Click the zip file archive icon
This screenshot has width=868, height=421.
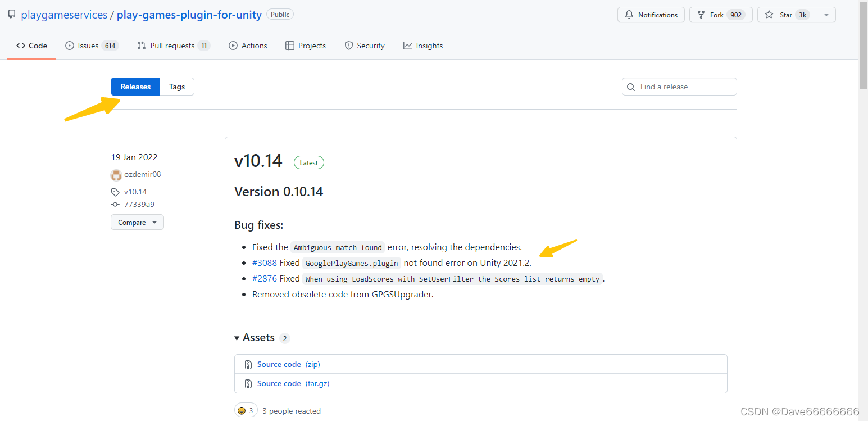tap(248, 365)
